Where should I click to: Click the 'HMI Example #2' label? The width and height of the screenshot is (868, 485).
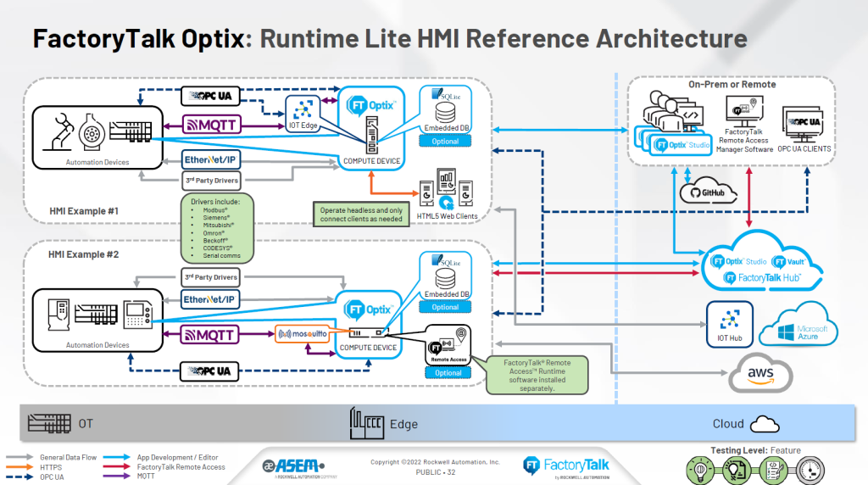(x=83, y=254)
